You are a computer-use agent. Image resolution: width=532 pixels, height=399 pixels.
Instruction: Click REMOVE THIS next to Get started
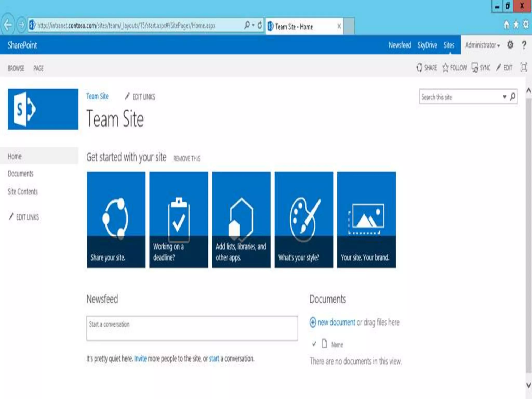click(x=187, y=158)
